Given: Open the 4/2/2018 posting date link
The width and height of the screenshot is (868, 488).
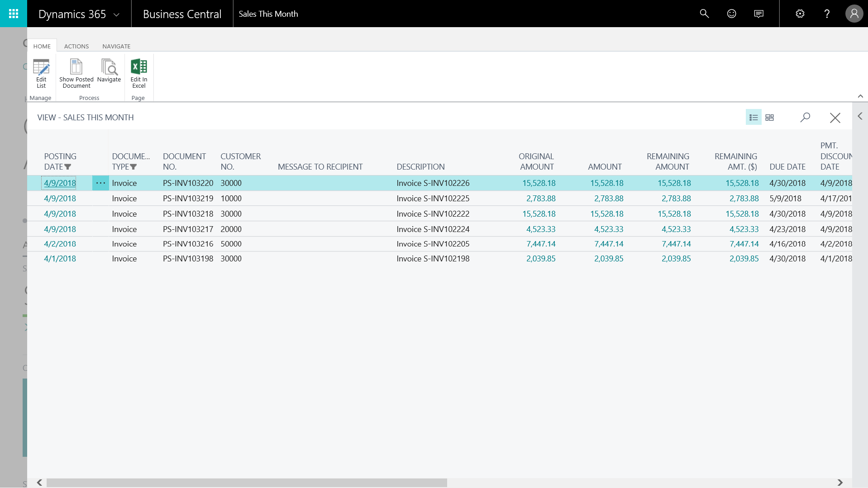Looking at the screenshot, I should (x=60, y=244).
